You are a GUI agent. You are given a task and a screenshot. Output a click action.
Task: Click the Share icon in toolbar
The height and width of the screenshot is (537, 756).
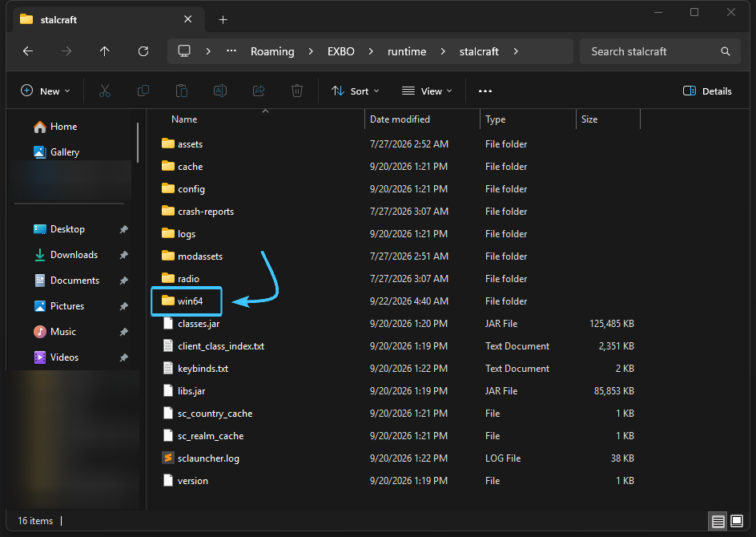point(259,91)
